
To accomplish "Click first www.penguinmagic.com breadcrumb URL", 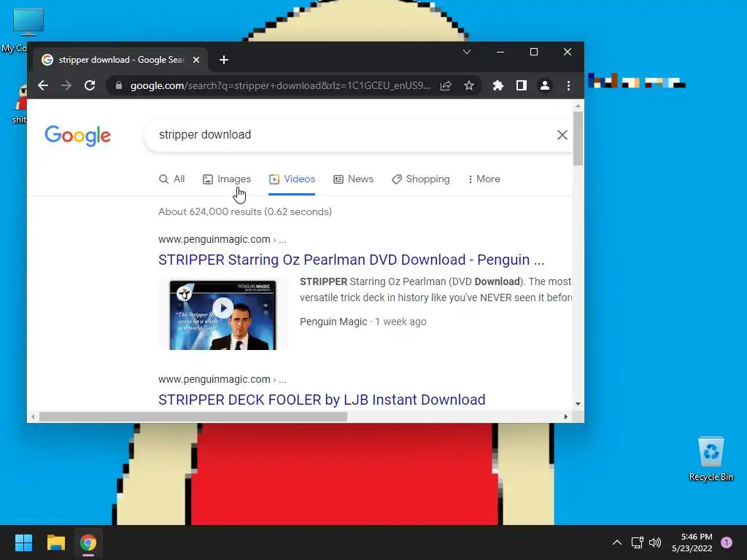I will click(x=222, y=239).
